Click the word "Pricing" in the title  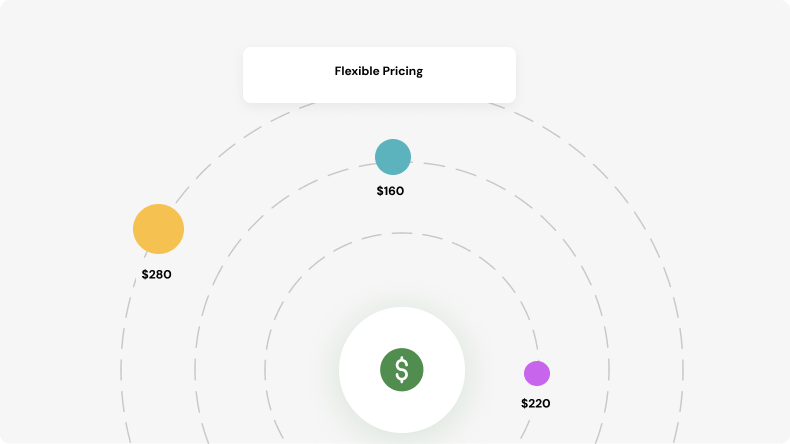coord(404,72)
